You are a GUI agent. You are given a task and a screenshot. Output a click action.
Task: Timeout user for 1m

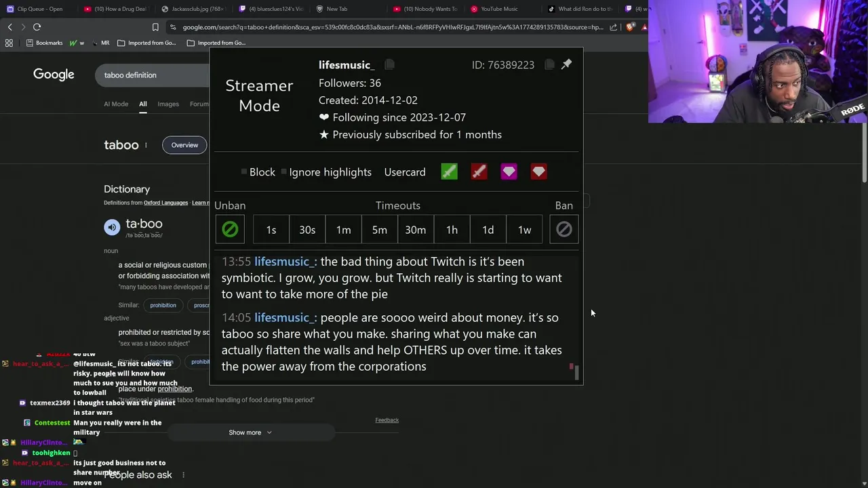344,230
